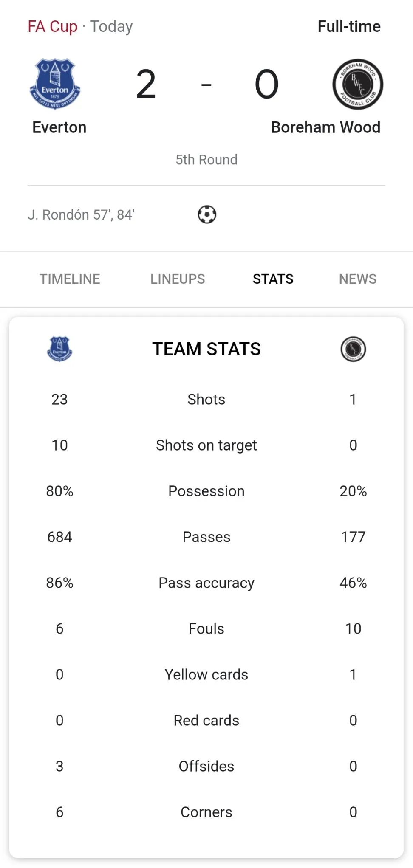Click the 5th Round label
Screen dimensions: 413x868
tap(206, 160)
